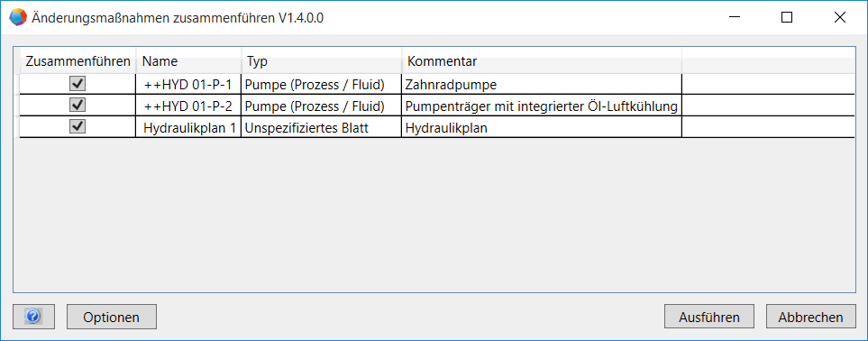Image resolution: width=868 pixels, height=341 pixels.
Task: Maximize the dialog window
Action: (x=787, y=17)
